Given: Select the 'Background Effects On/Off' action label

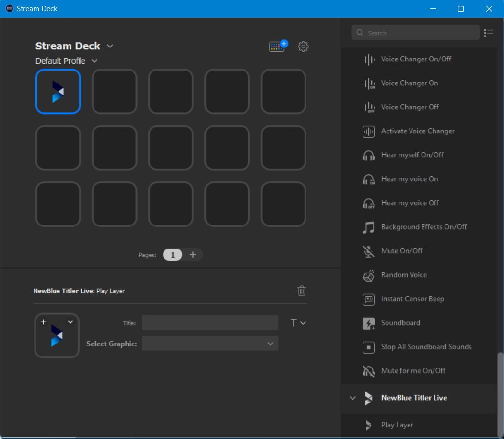Looking at the screenshot, I should click(x=423, y=227).
